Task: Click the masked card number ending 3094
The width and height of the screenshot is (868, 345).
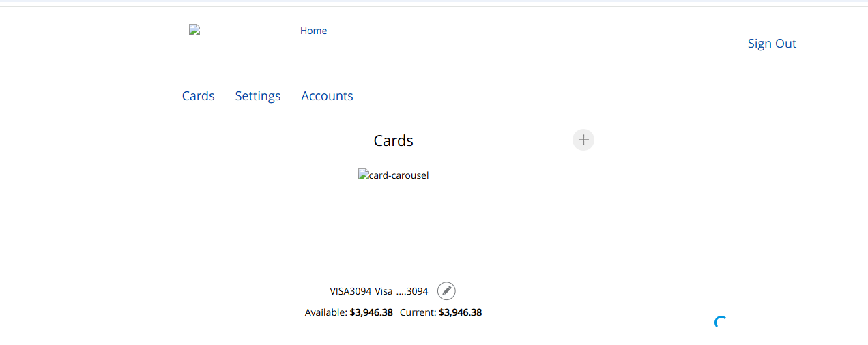Action: [x=412, y=291]
